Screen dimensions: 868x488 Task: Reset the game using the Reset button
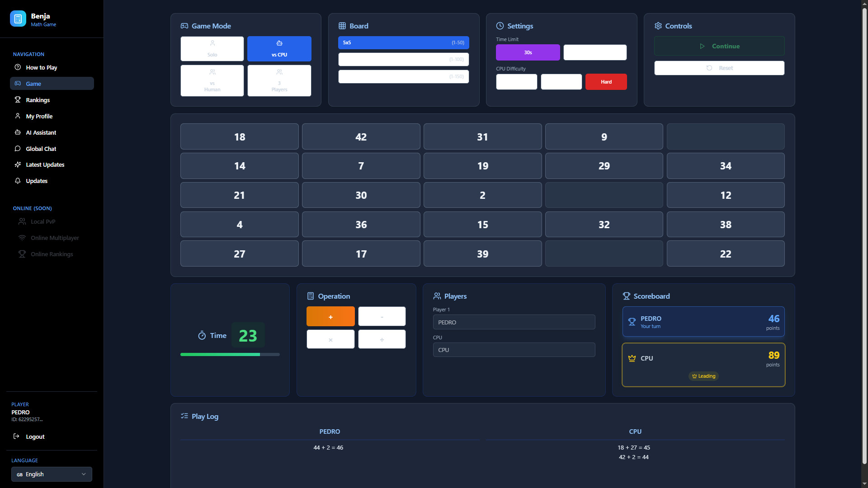(x=719, y=68)
